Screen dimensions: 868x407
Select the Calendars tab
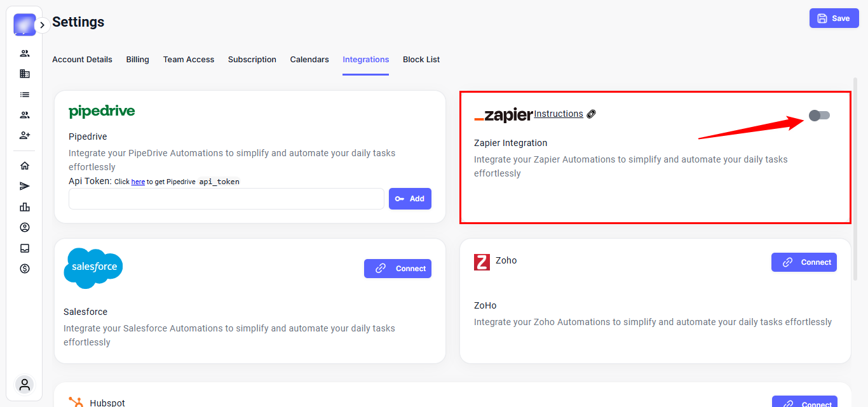(309, 60)
